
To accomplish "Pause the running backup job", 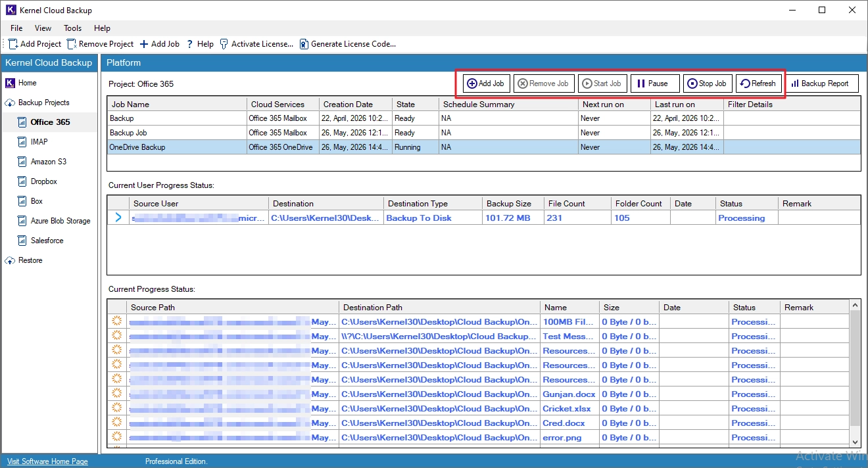I will coord(655,83).
